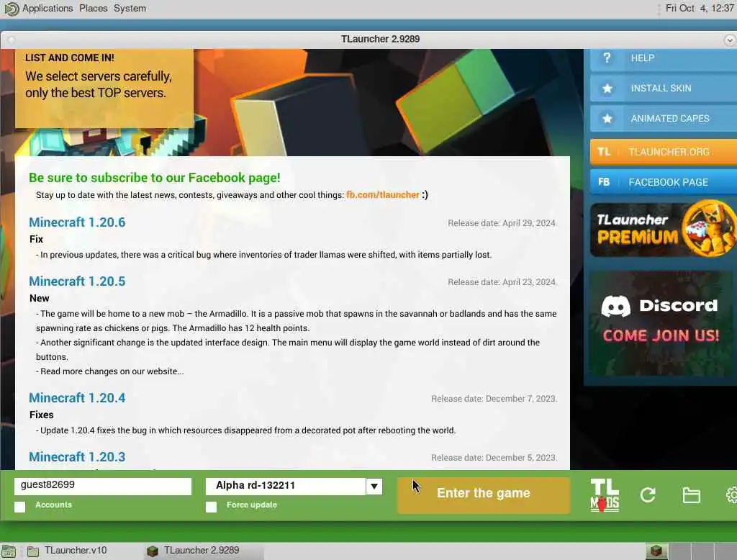
Task: Click the Discord logo icon
Action: tap(616, 306)
